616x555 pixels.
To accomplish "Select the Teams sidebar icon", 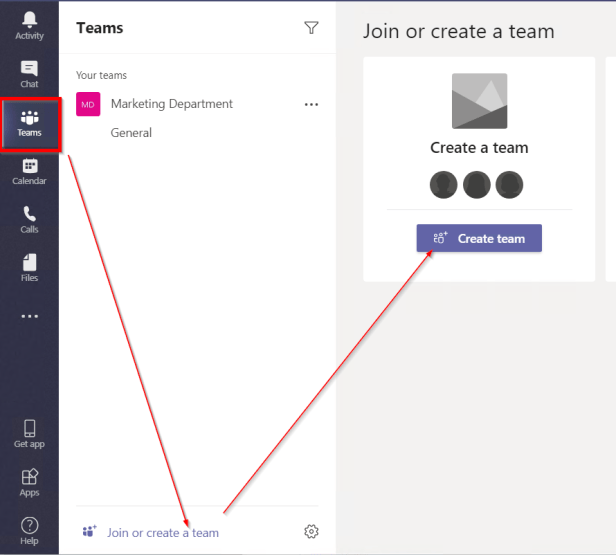I will (x=29, y=123).
